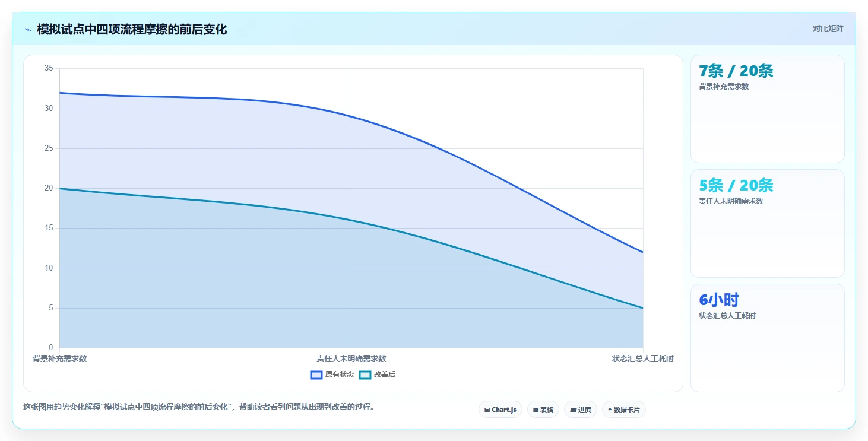868x441 pixels.
Task: Click the y-axis tick 5
Action: coord(50,308)
